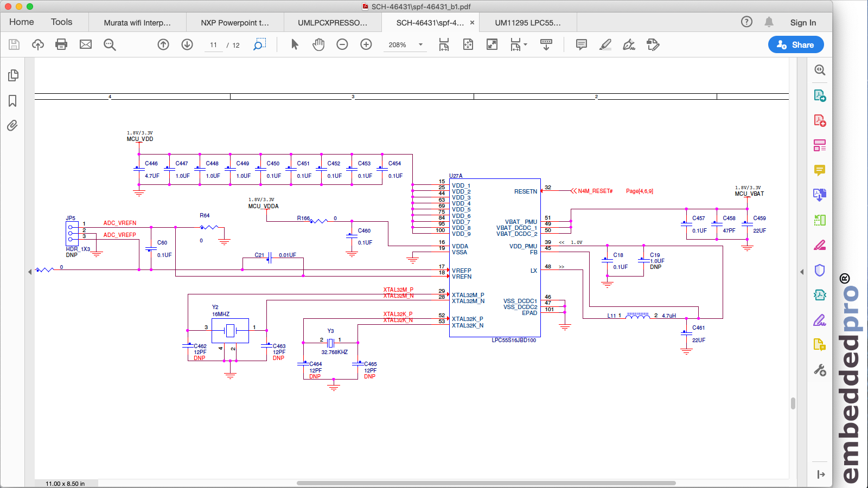Click the Share button
This screenshot has width=868, height=488.
(796, 44)
